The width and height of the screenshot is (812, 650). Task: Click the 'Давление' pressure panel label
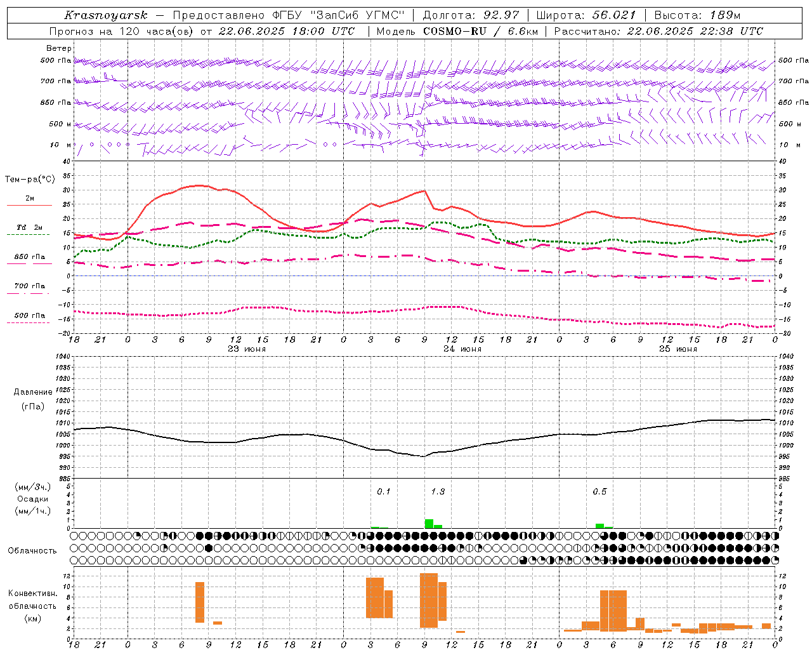tap(33, 392)
